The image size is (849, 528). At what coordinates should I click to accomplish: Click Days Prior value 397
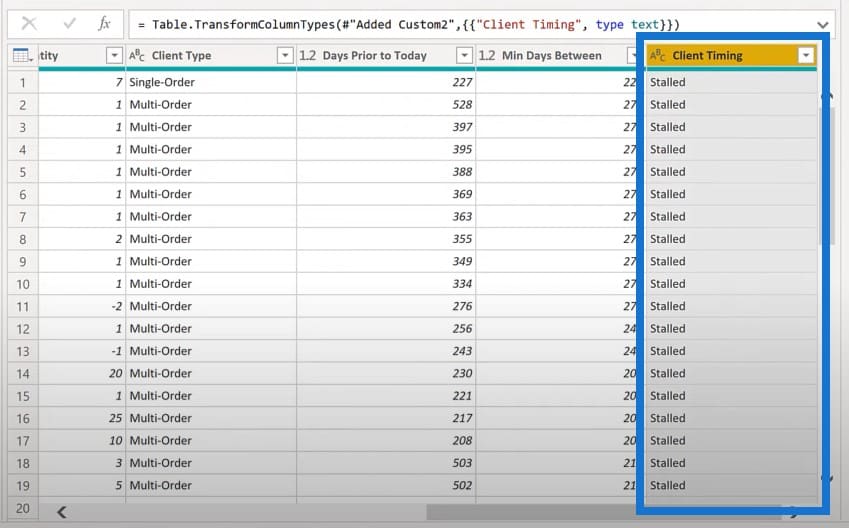coord(462,127)
